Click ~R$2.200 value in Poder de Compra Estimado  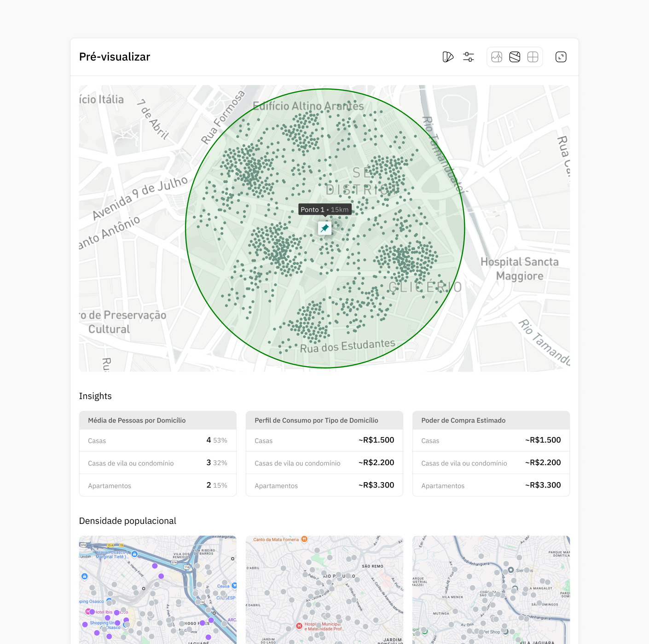point(543,463)
